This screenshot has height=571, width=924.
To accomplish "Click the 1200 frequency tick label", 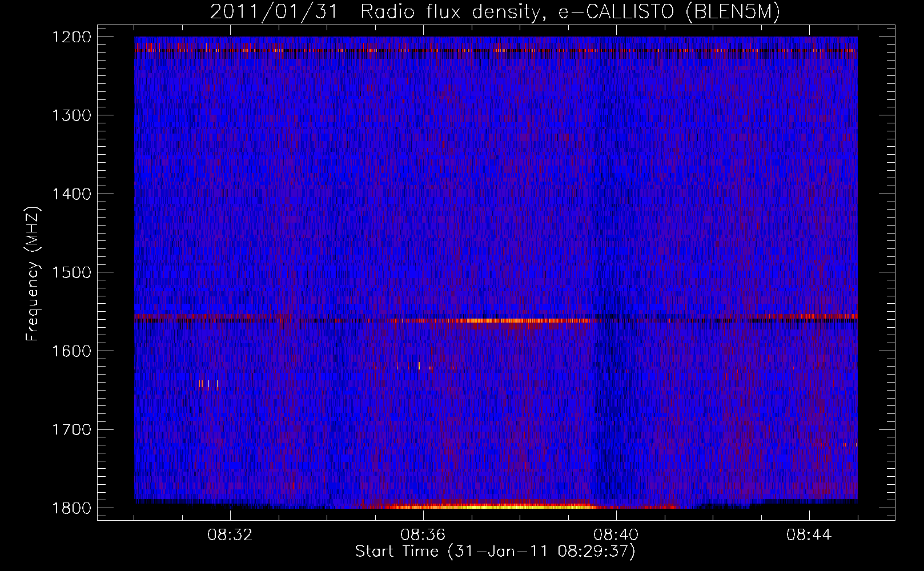I will (72, 37).
